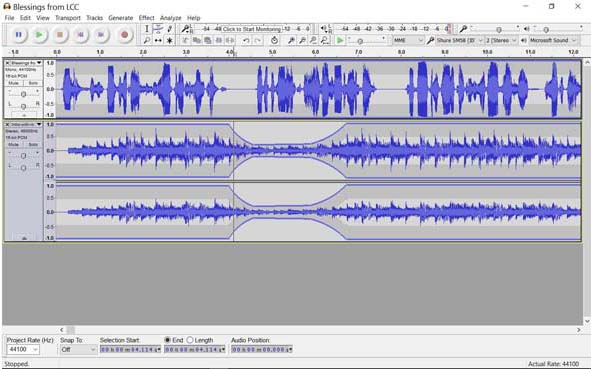
Task: Click the Zoom In icon
Action: pos(291,40)
